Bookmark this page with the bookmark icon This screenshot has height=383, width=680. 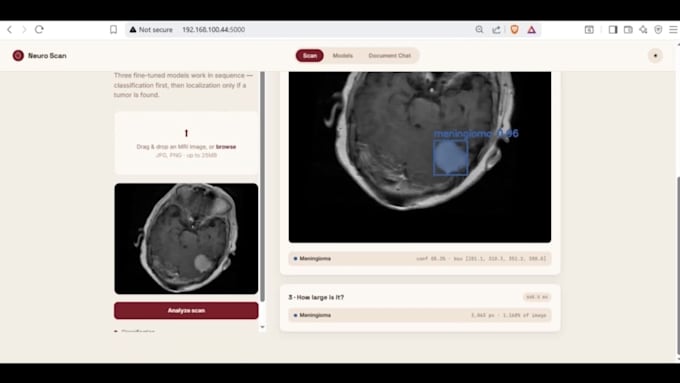point(113,29)
